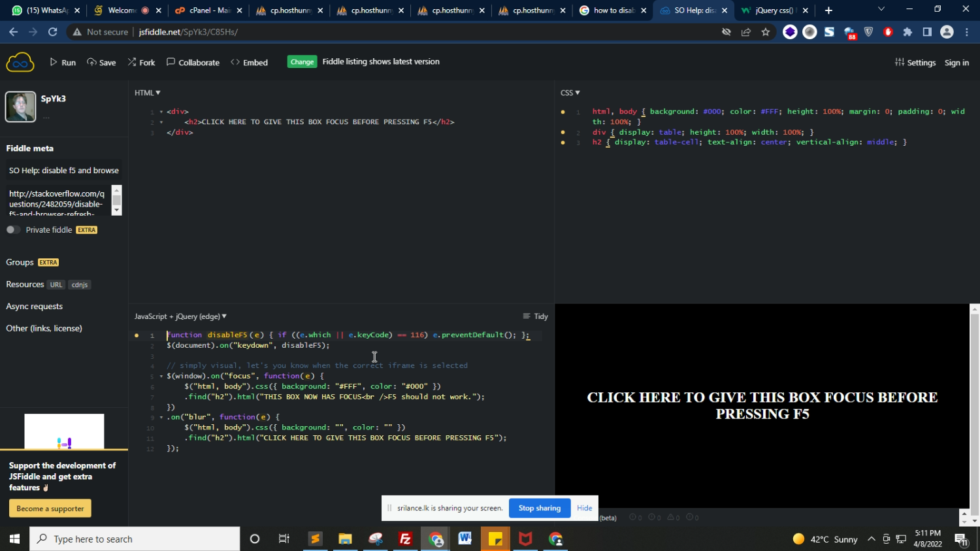Expand the HTML panel dropdown
980x551 pixels.
pyautogui.click(x=147, y=93)
